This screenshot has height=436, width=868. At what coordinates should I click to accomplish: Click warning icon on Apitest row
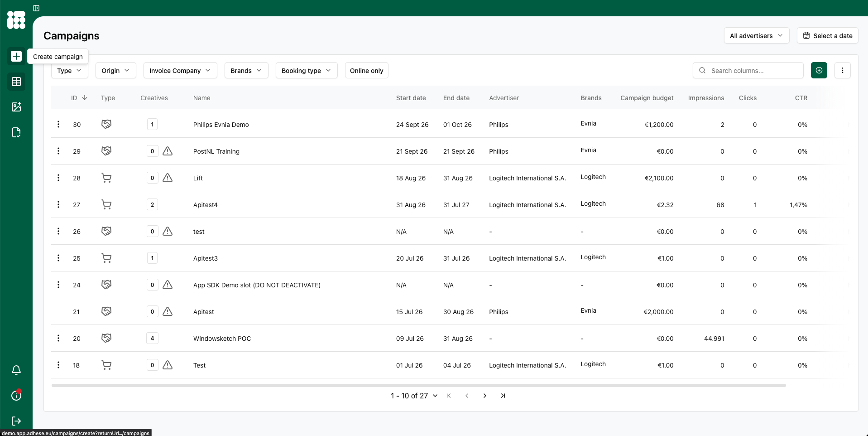[168, 311]
